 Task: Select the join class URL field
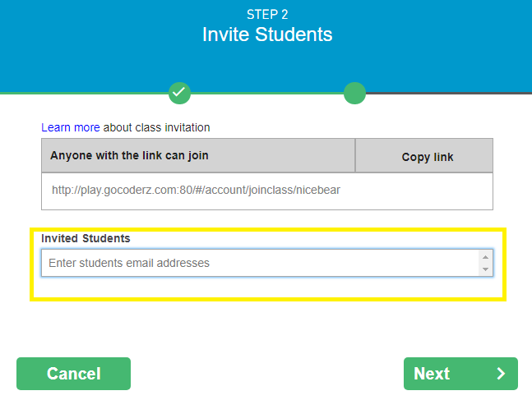(266, 191)
